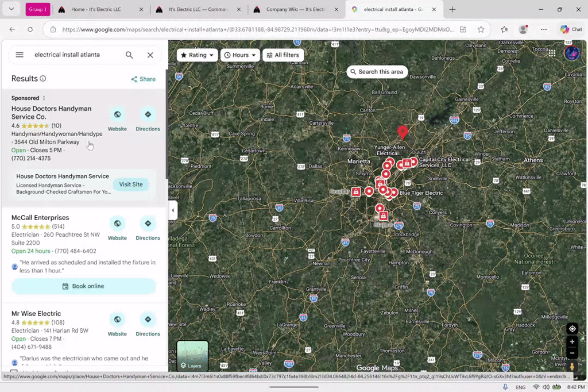Open the House Doctors Handyman Service Co. listing

click(x=51, y=113)
